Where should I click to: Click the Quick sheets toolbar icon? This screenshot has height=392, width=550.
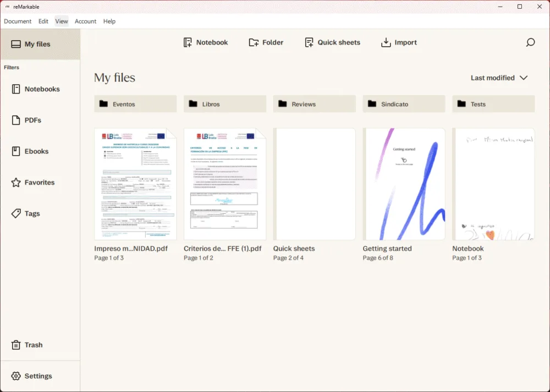pos(309,42)
